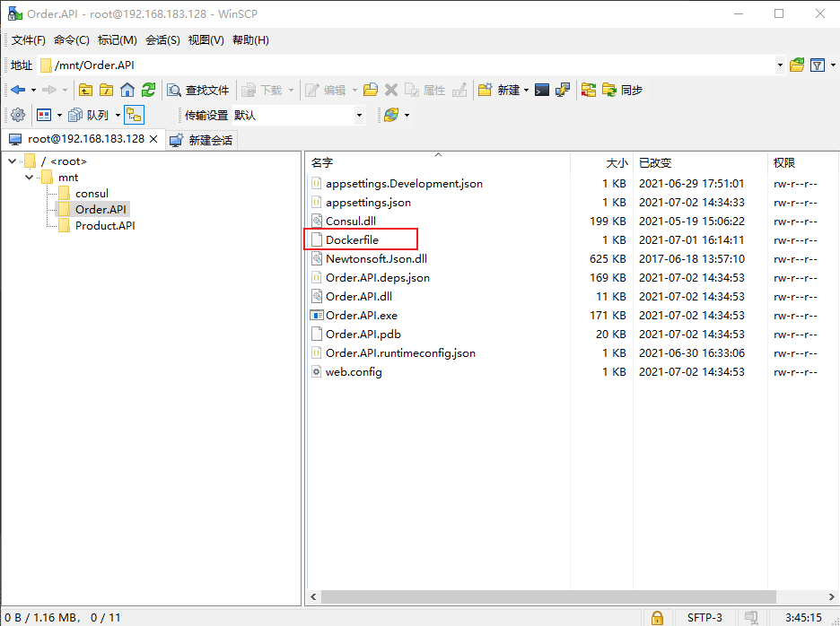Click the lock icon in status bar
The width and height of the screenshot is (840, 626).
point(657,617)
